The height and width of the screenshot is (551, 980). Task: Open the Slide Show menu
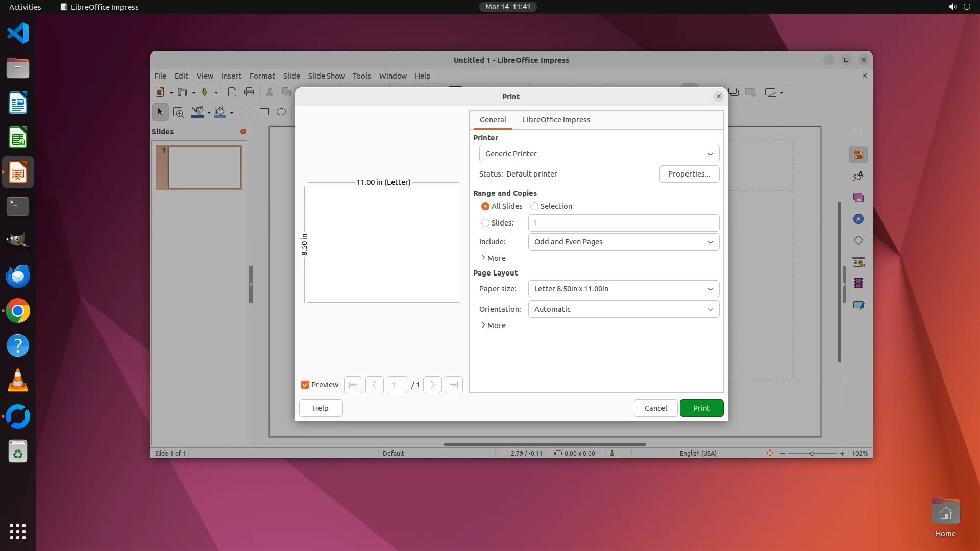(x=326, y=76)
